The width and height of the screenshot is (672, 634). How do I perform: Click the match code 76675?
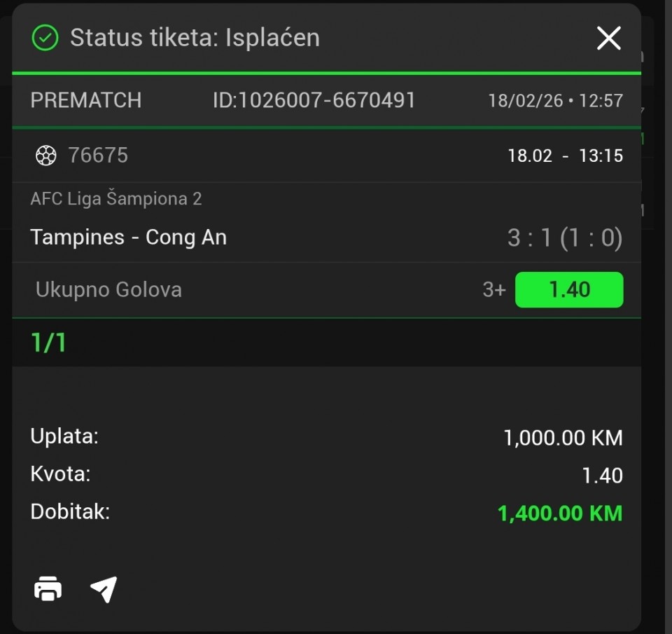[x=98, y=156]
